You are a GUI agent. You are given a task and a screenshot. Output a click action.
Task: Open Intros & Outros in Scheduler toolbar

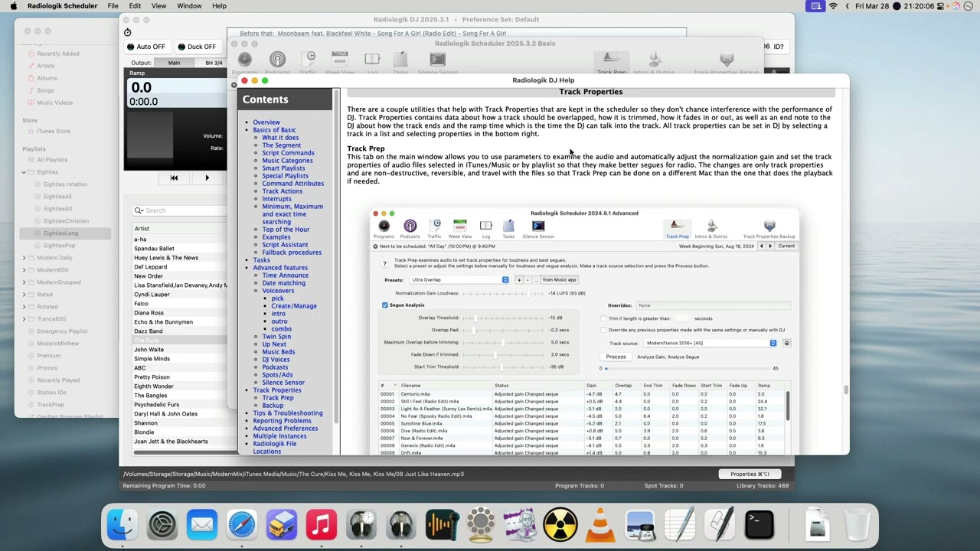(x=654, y=63)
